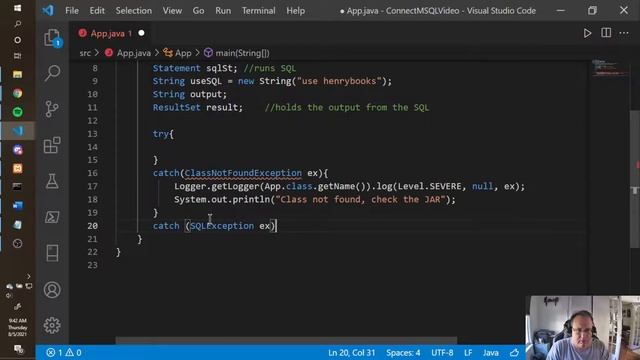The height and width of the screenshot is (360, 640).
Task: Click the ClassNotFoundException error text
Action: (x=243, y=173)
